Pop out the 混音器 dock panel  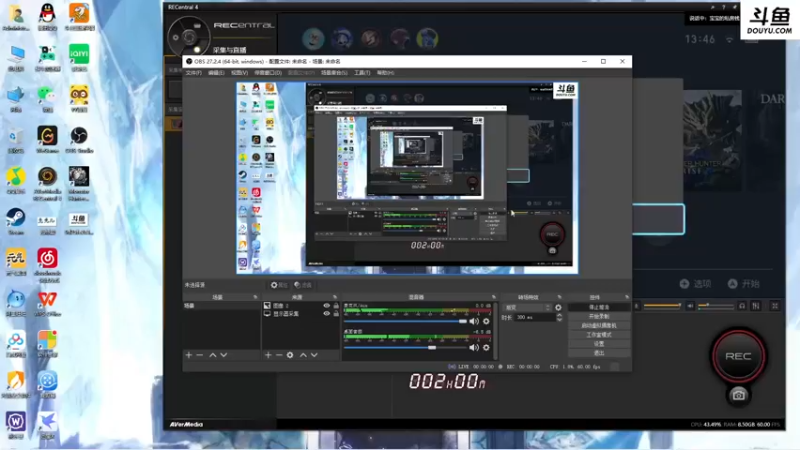tap(493, 297)
